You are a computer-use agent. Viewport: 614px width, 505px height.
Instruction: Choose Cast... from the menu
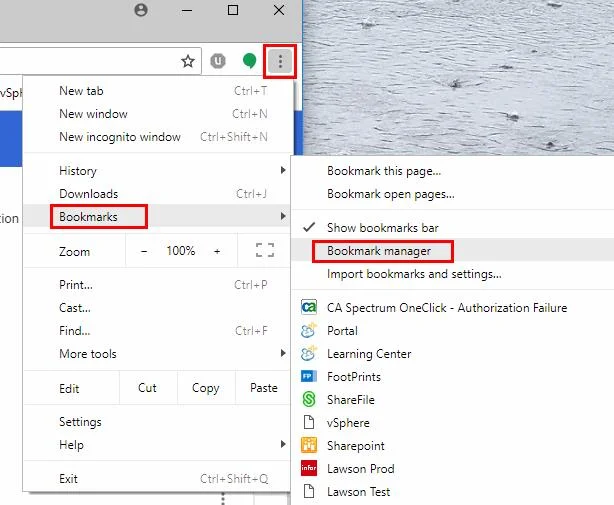tap(157, 308)
